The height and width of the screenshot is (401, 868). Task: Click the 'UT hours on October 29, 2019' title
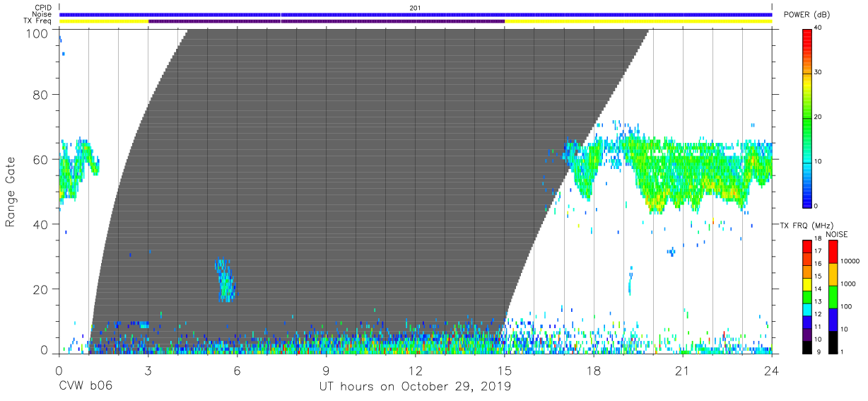pos(414,387)
